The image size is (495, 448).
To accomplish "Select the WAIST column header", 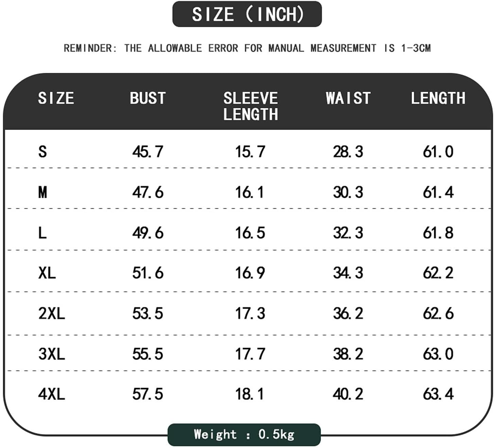I will pos(348,98).
